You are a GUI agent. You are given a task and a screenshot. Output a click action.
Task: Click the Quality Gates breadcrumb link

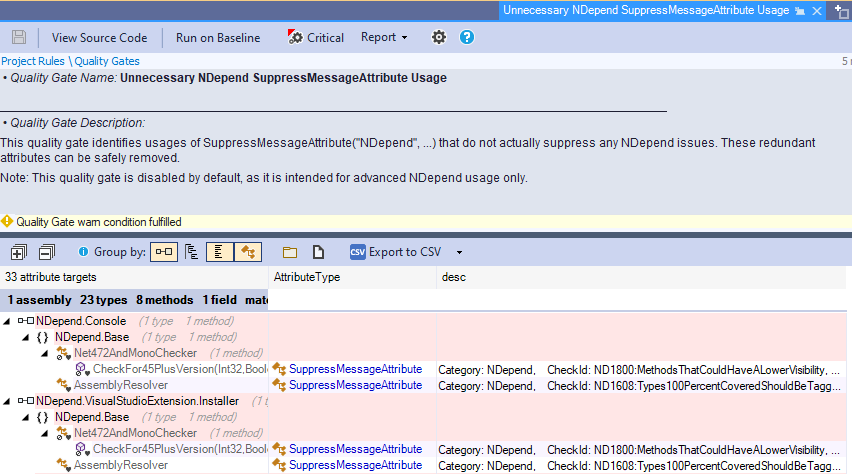click(107, 61)
